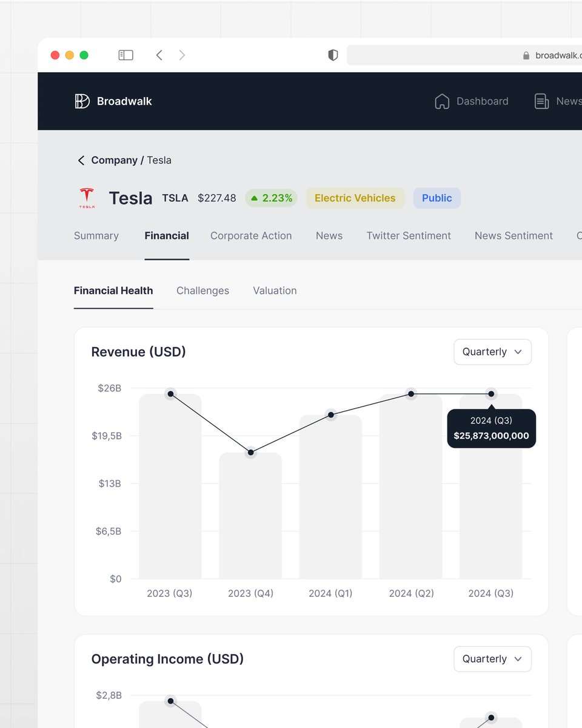
Task: Open the Twitter Sentiment tab
Action: tap(409, 235)
